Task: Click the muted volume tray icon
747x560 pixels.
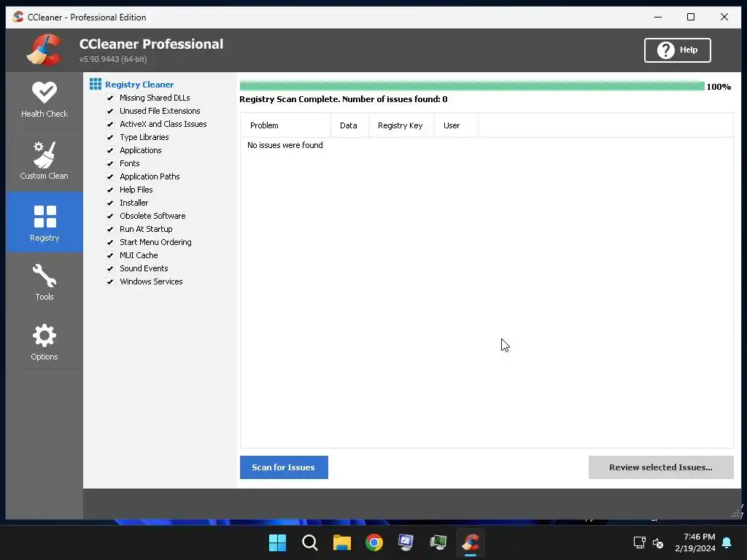Action: 659,542
